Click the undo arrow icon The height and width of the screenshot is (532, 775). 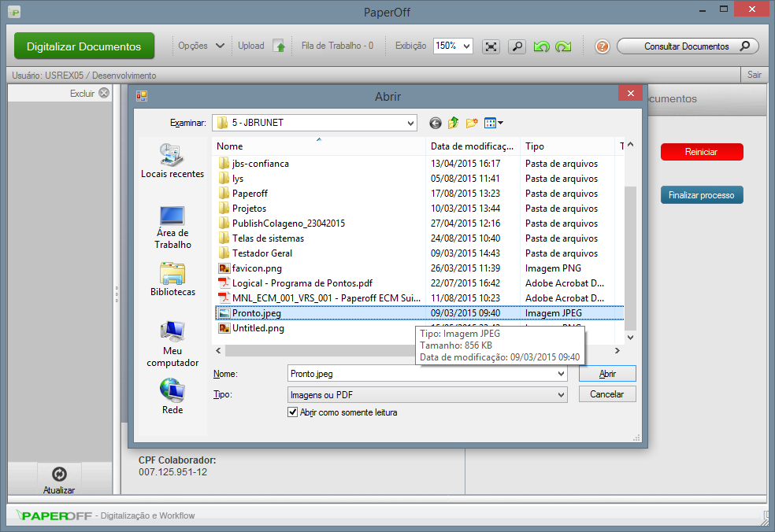click(542, 47)
